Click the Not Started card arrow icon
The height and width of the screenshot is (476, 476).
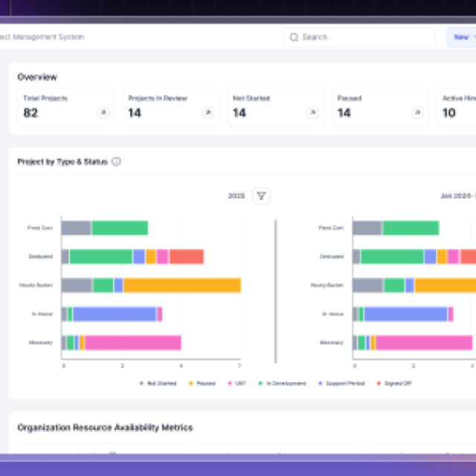point(313,113)
